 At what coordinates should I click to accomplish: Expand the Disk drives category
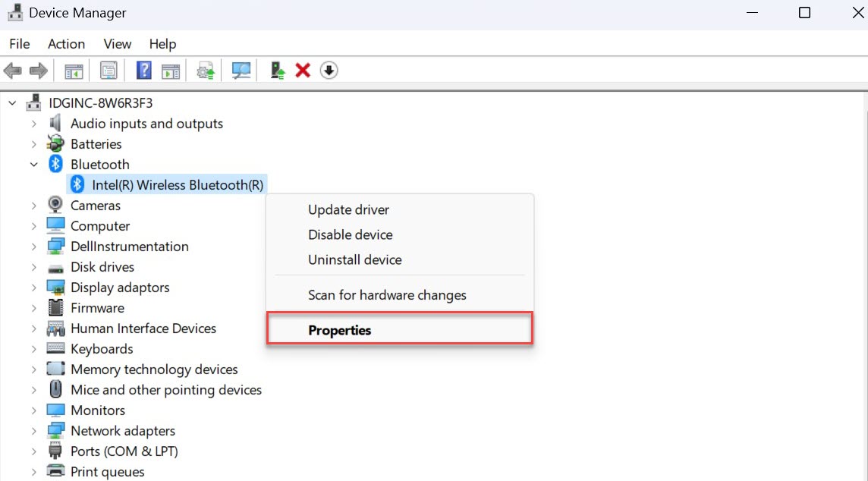[x=34, y=267]
